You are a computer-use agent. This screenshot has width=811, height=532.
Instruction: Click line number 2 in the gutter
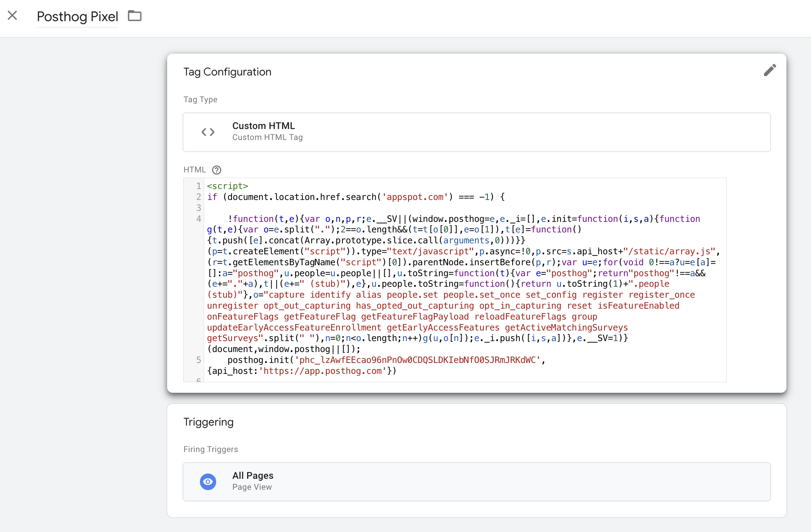click(x=199, y=197)
